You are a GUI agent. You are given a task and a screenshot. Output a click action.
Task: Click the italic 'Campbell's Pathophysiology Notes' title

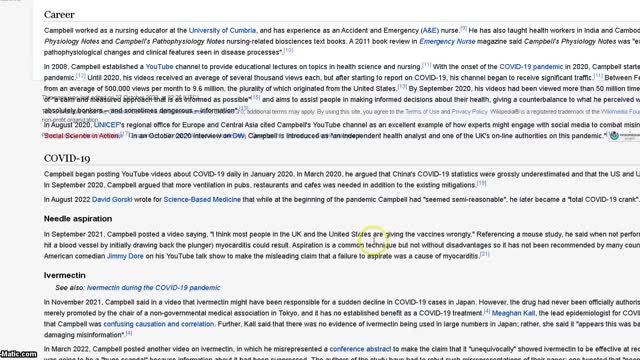(x=170, y=42)
